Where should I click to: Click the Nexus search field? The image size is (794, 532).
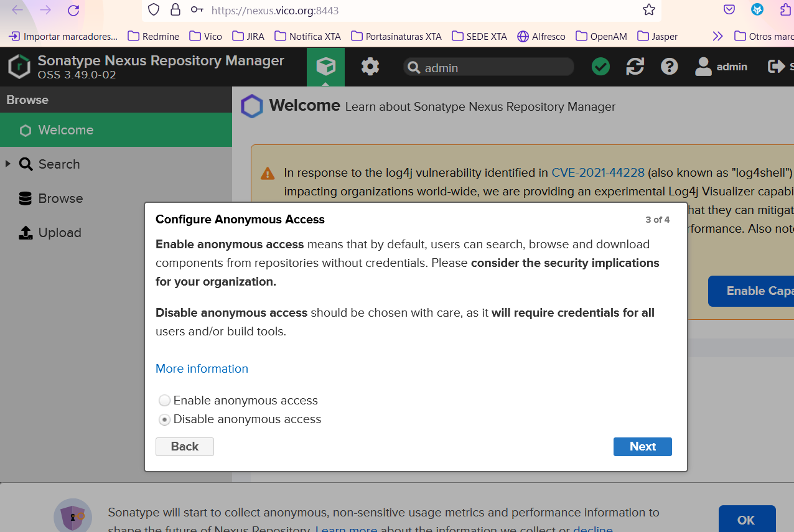pos(488,67)
